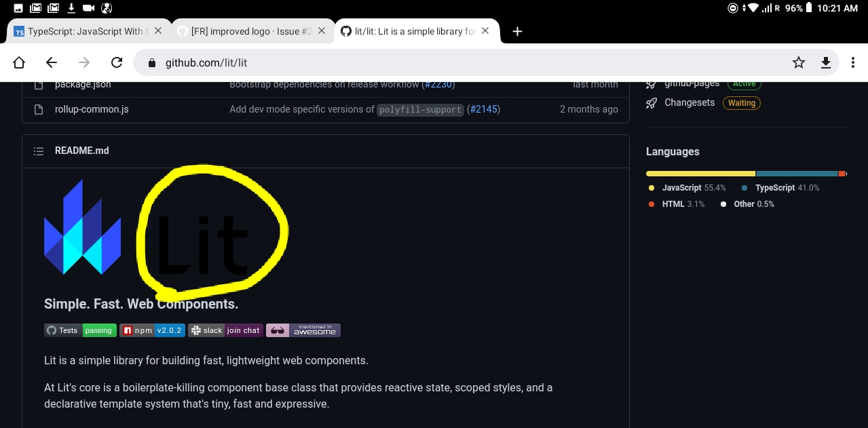This screenshot has height=428, width=868.
Task: Open downloads using the download arrow icon
Action: [x=826, y=62]
